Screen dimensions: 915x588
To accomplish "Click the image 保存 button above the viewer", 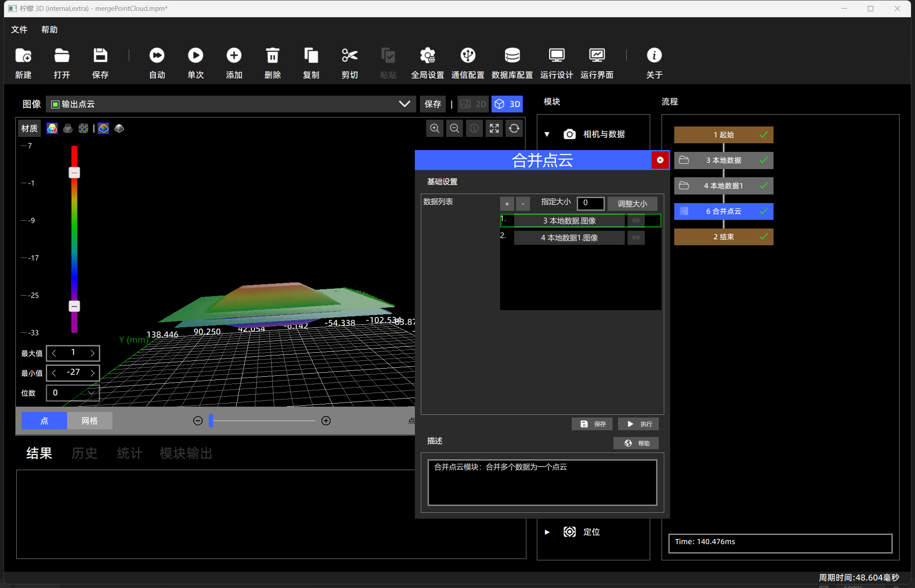I will click(x=433, y=104).
